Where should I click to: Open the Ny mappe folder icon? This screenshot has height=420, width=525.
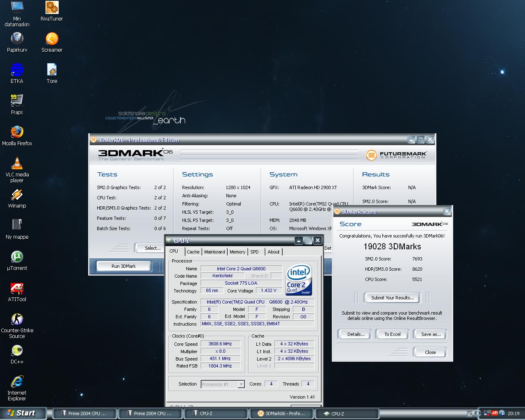(17, 229)
